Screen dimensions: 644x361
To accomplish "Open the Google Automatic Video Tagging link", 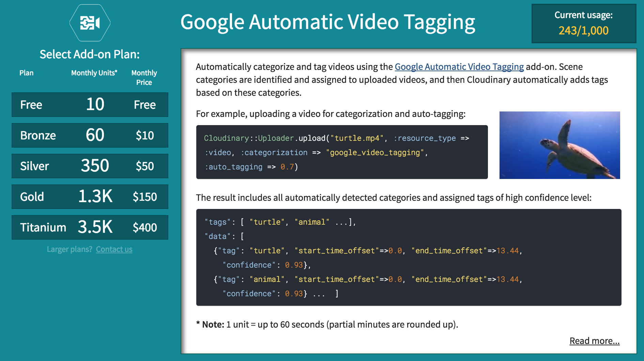I will pos(459,66).
